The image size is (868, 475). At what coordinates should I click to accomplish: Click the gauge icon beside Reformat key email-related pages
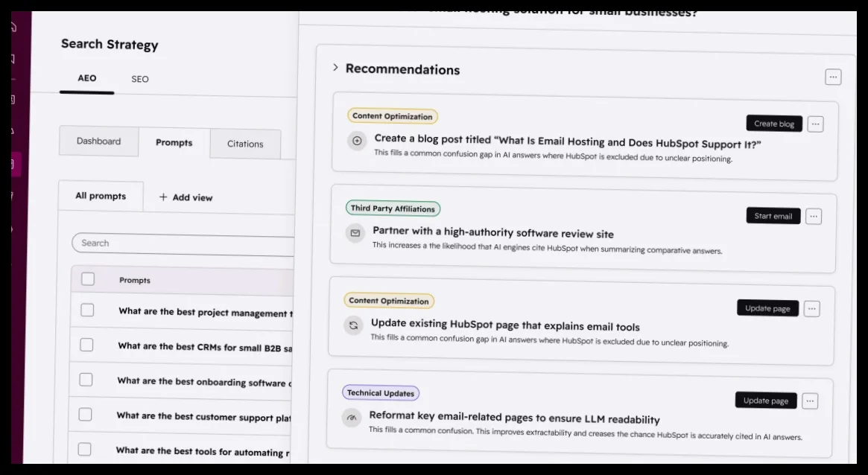(352, 418)
